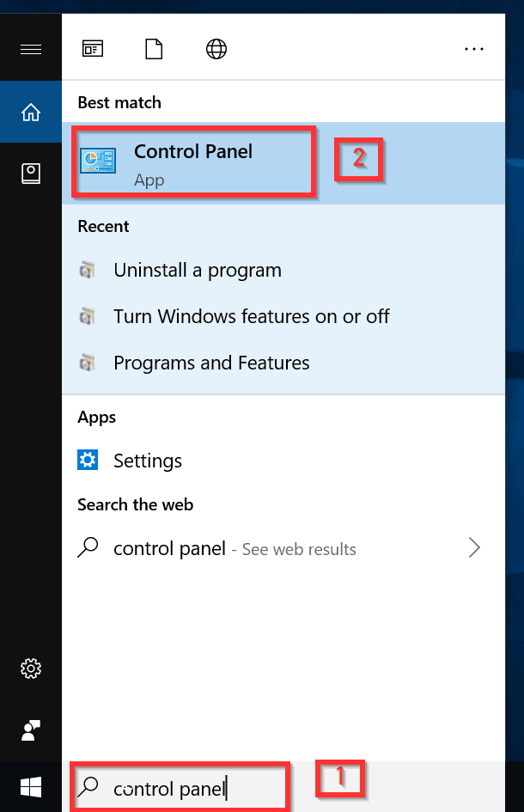Expand the hamburger menu in sidebar
Viewport: 524px width, 812px height.
click(x=31, y=49)
